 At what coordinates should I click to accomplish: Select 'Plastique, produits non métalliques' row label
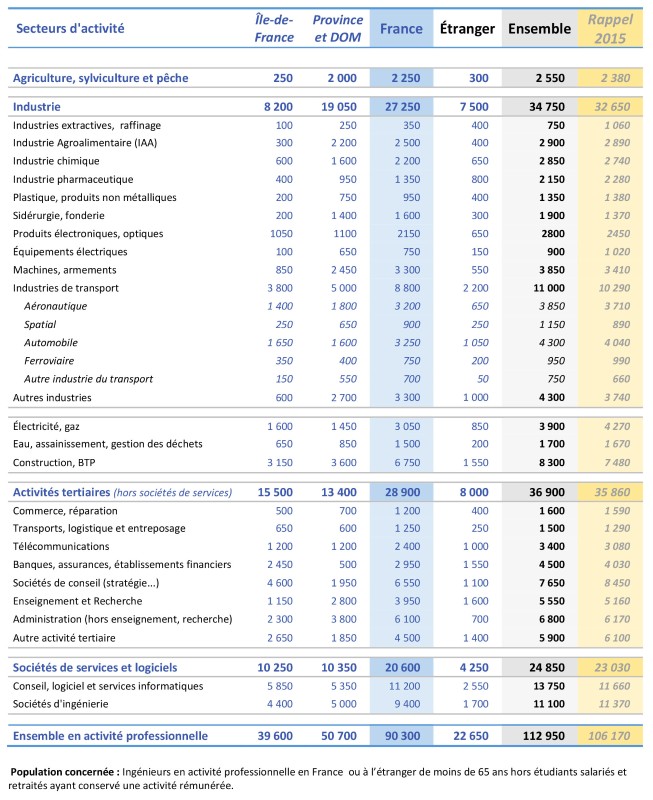click(95, 197)
